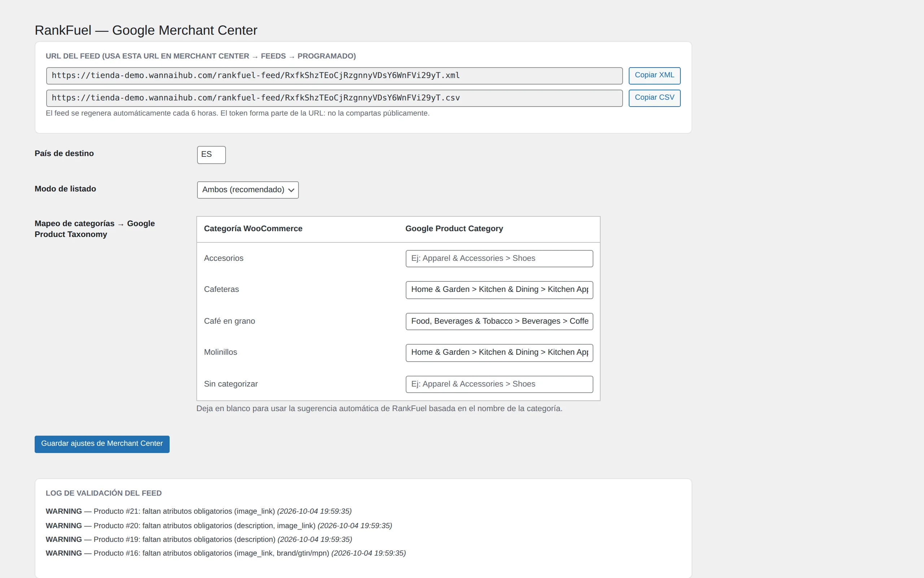Click the 'RankFuel — Google Merchant Center' title
This screenshot has width=924, height=578.
146,30
